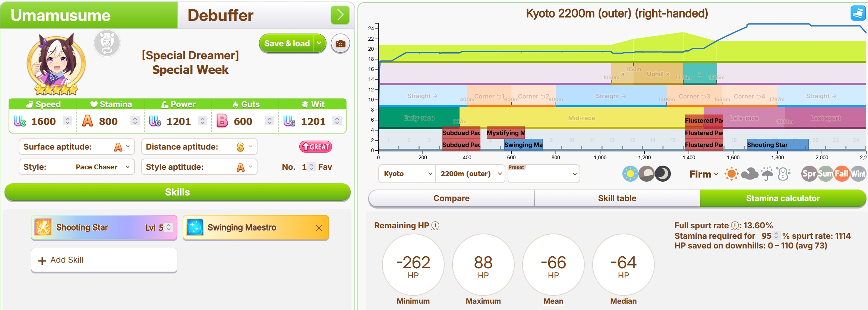
Task: Click the Special Week character portrait
Action: (56, 63)
